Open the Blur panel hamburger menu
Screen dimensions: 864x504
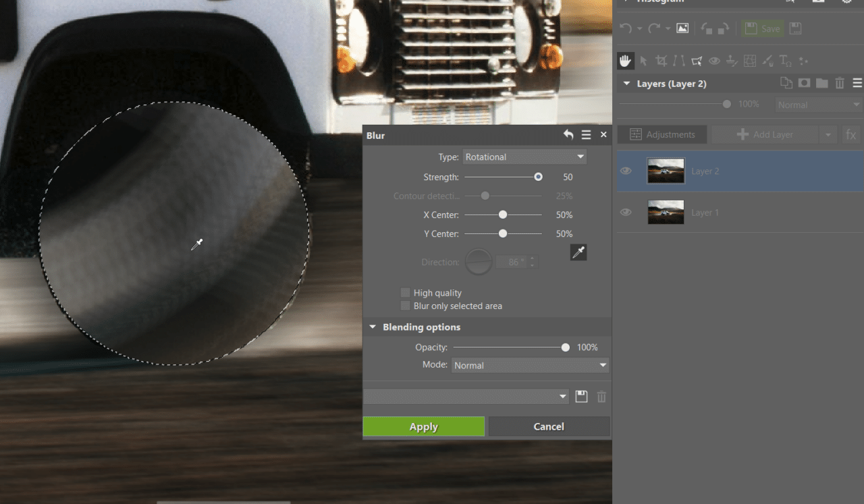click(x=586, y=134)
